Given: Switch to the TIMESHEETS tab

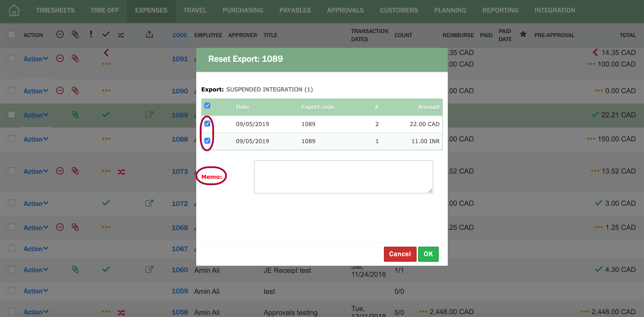Looking at the screenshot, I should click(x=55, y=10).
